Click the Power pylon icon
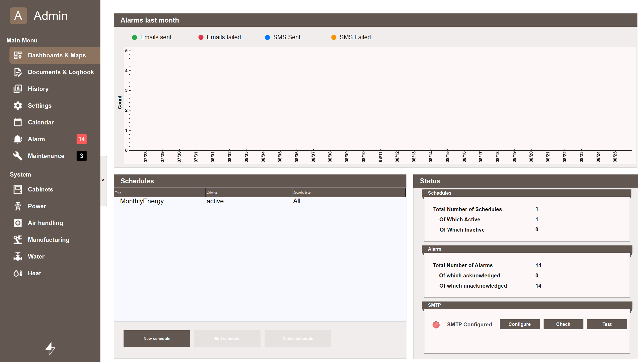644x362 pixels. (18, 206)
